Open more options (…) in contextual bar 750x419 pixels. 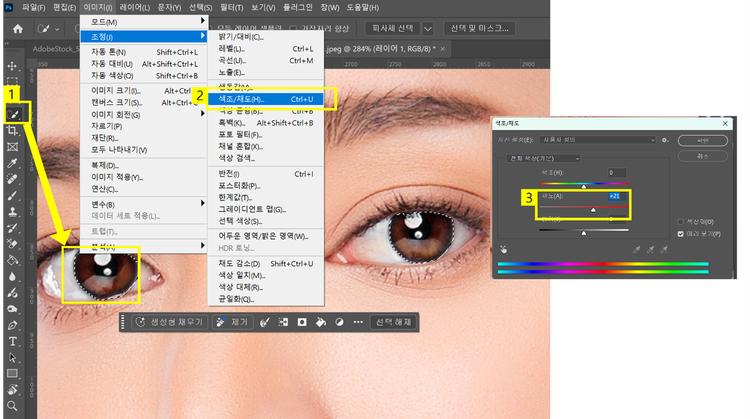[358, 322]
